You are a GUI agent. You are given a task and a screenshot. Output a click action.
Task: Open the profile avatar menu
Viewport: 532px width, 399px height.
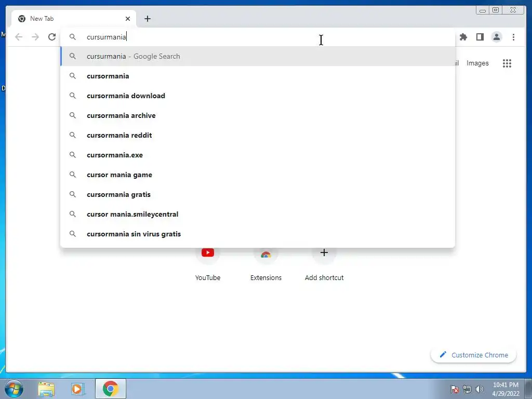pyautogui.click(x=496, y=37)
